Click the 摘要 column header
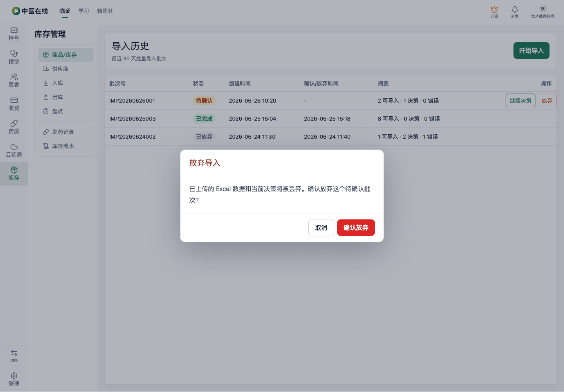 point(383,83)
